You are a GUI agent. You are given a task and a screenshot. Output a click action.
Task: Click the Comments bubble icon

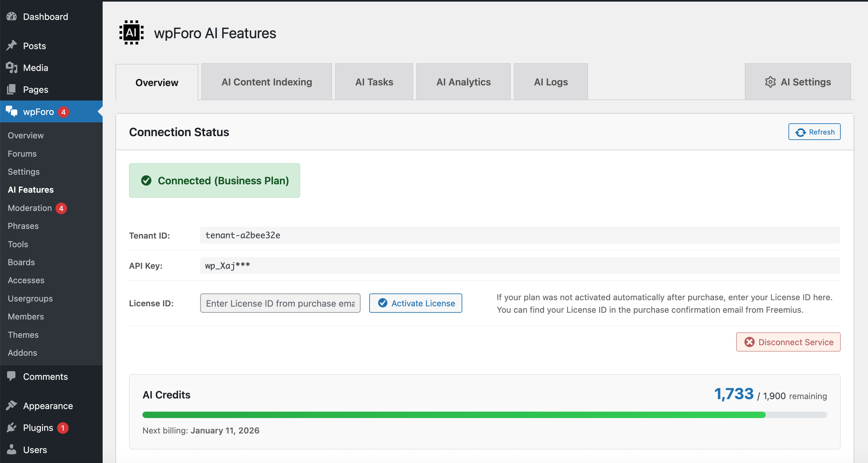pos(12,376)
